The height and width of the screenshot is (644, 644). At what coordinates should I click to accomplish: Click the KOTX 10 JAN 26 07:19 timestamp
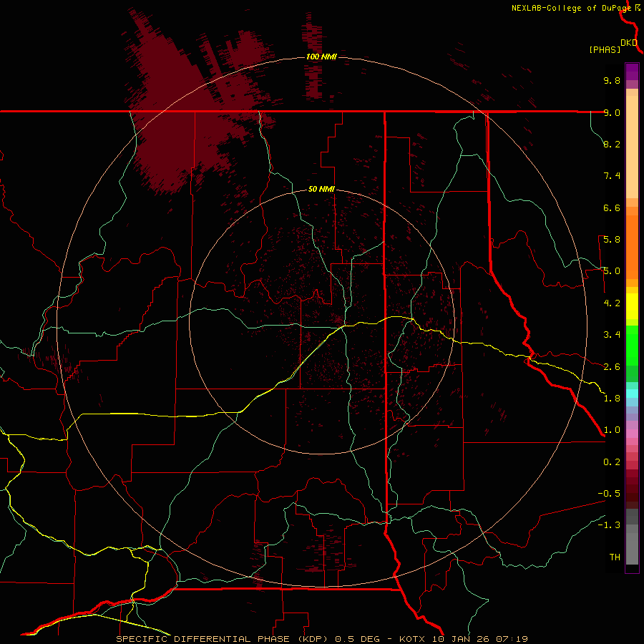point(463,639)
